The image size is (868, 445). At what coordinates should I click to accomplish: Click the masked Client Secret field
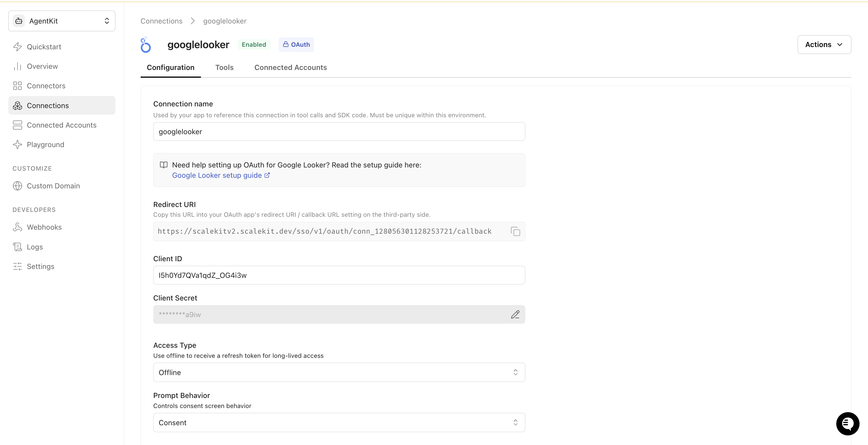[339, 314]
